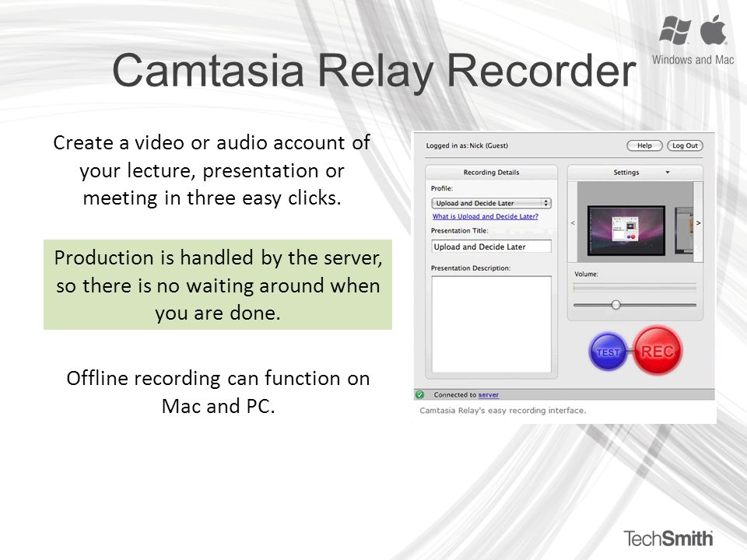Open the "server" link in status bar

point(489,395)
